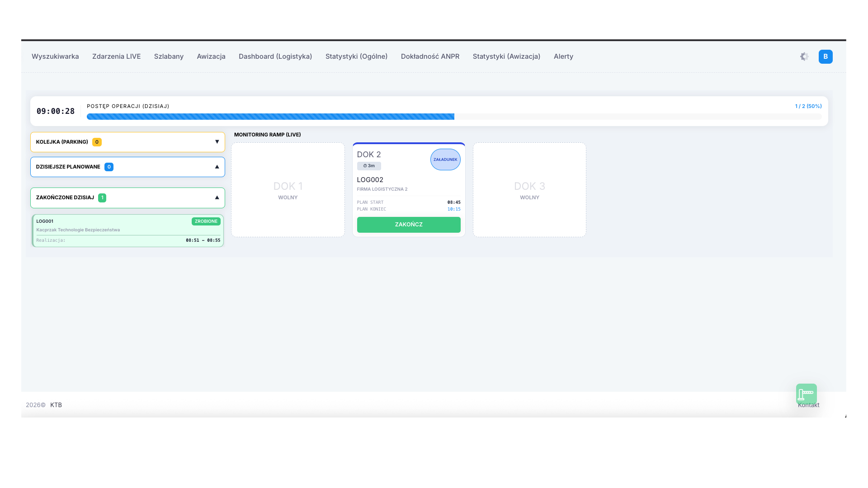868x488 pixels.
Task: Collapse the Zakończone dzisiaj panel arrow
Action: [x=217, y=197]
